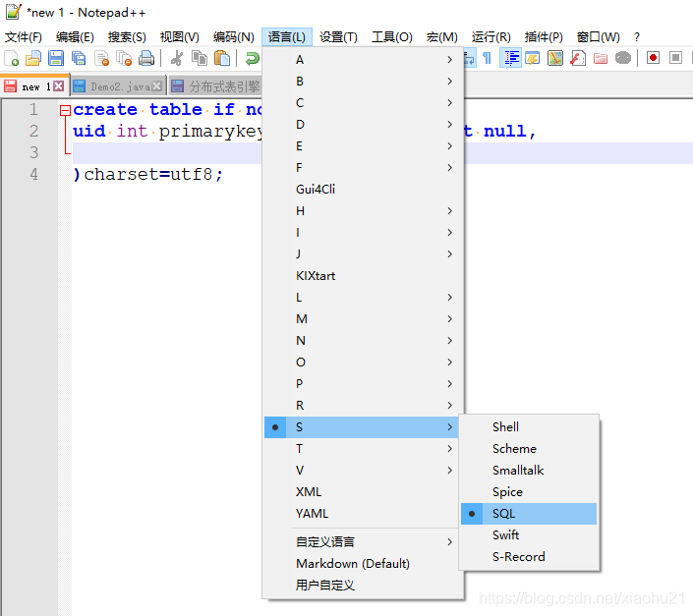
Task: Open the 窗口(W) menu
Action: click(598, 37)
